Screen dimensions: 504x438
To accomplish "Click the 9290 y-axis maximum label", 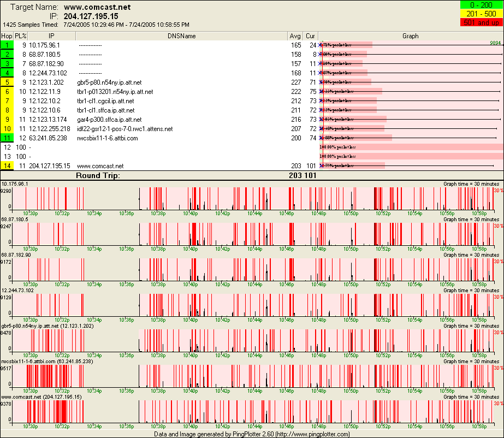I will pos(6,191).
